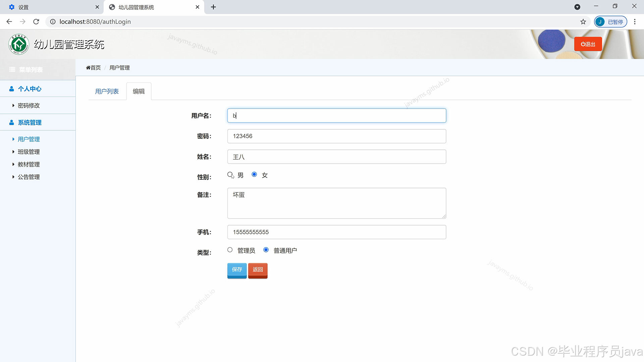
Task: Switch to the 用户列表 tab
Action: [x=107, y=92]
